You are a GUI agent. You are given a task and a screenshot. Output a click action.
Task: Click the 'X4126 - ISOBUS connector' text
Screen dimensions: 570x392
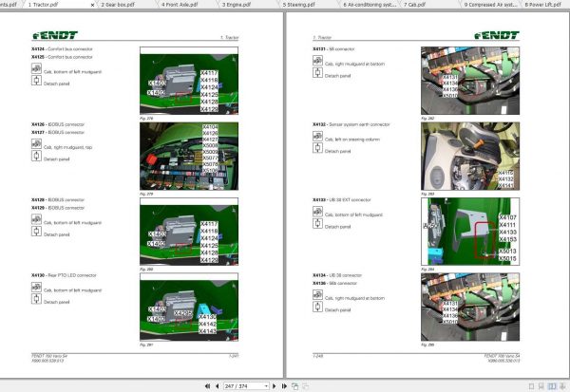[58, 124]
